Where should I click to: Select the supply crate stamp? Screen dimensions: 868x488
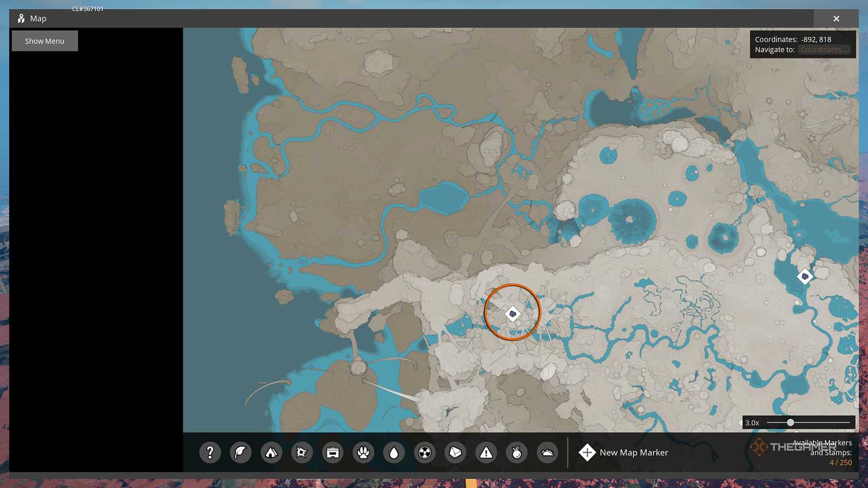332,452
